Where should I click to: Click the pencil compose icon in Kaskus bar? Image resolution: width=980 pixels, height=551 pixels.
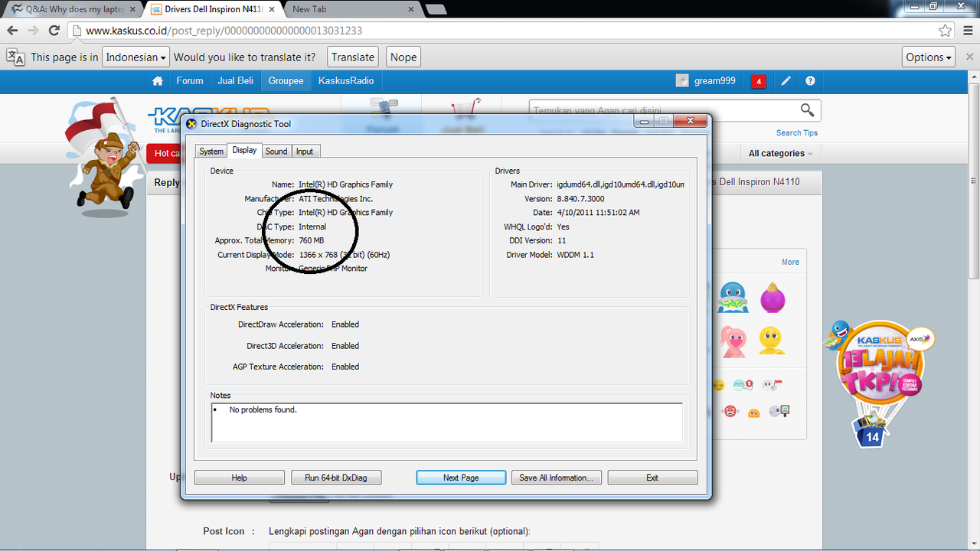(x=786, y=81)
